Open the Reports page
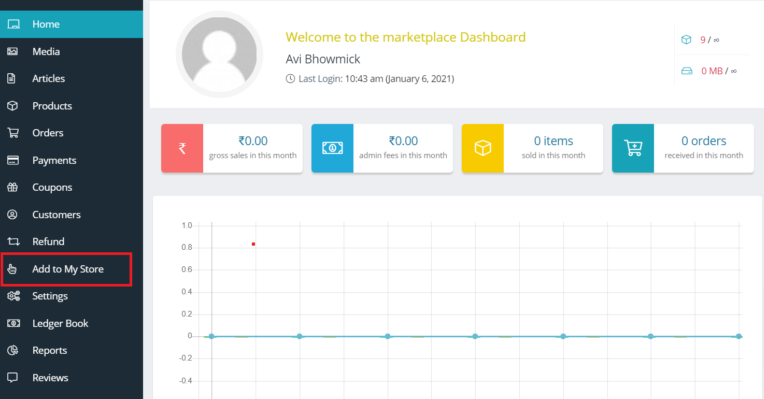This screenshot has height=399, width=764. pos(72,350)
